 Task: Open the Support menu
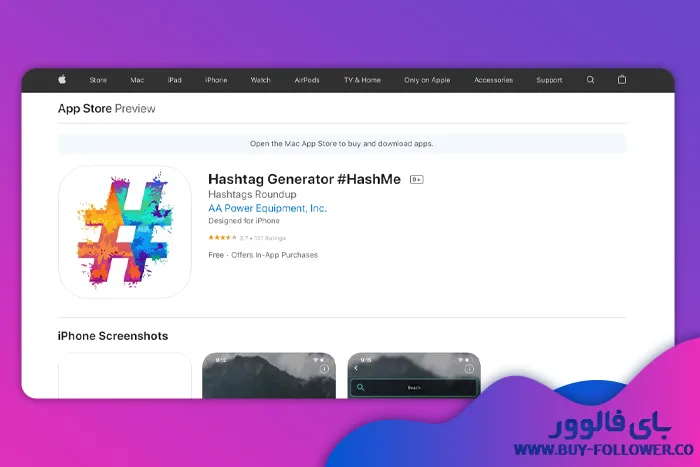click(549, 80)
